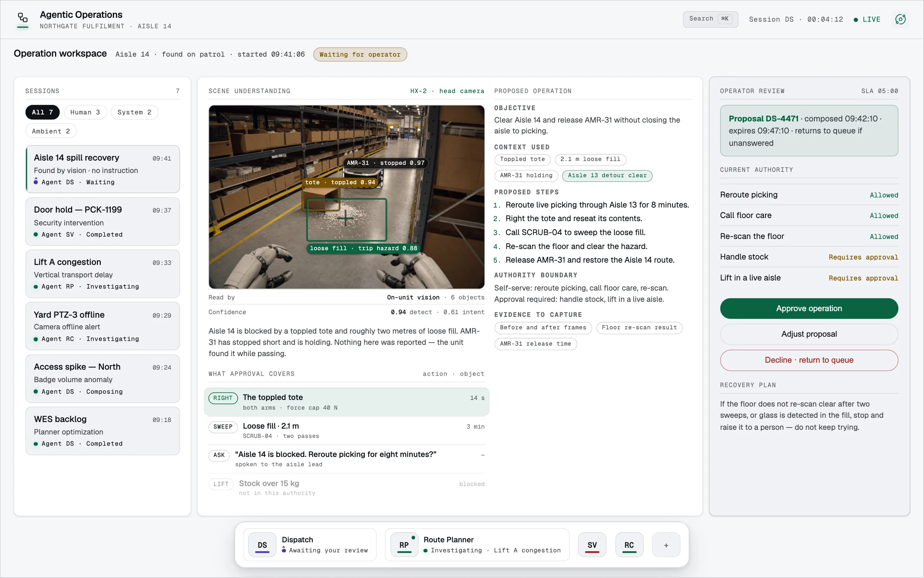924x578 pixels.
Task: Add a new agent with plus tile
Action: click(x=666, y=545)
